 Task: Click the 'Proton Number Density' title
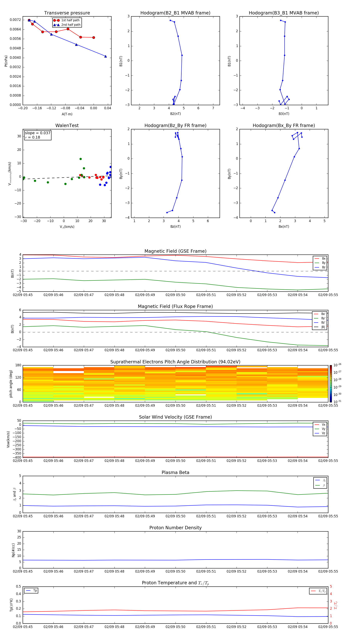tap(175, 528)
